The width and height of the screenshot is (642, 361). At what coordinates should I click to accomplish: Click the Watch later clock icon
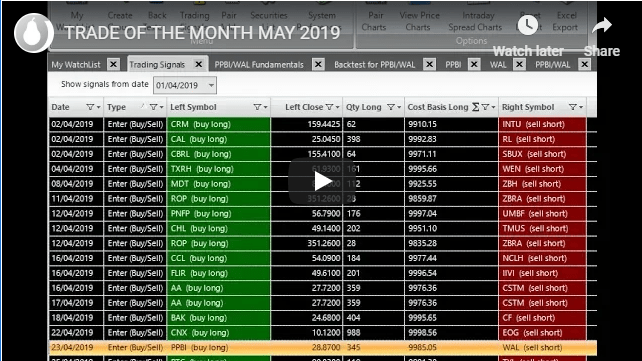[x=528, y=25]
